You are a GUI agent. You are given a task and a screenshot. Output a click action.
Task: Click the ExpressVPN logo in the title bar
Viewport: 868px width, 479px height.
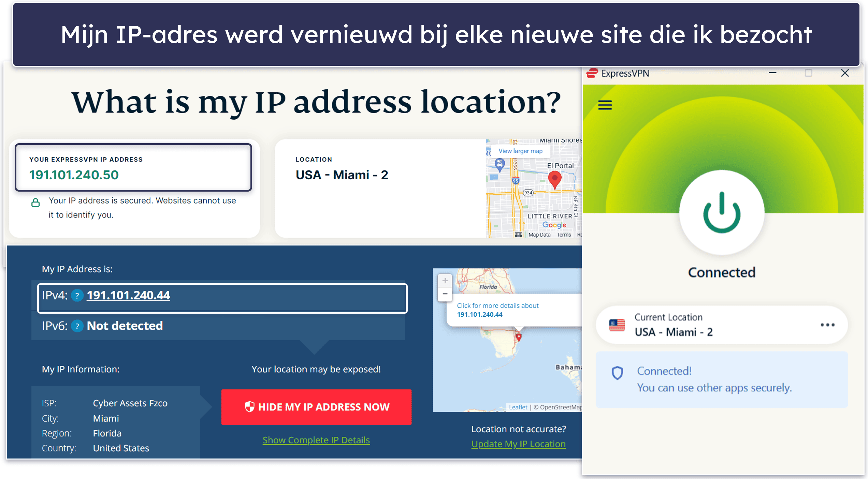592,73
